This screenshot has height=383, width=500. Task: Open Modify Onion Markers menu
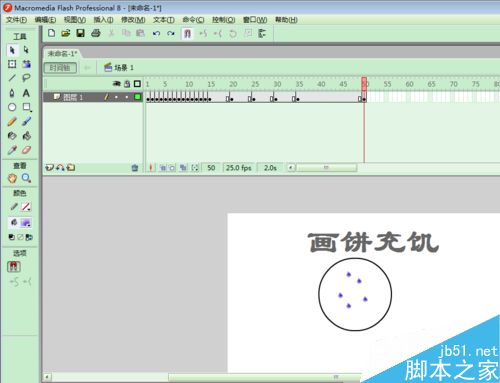click(195, 168)
